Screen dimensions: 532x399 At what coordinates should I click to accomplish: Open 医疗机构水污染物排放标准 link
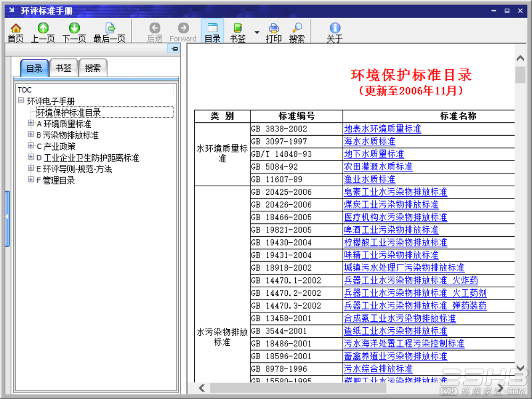tap(396, 217)
